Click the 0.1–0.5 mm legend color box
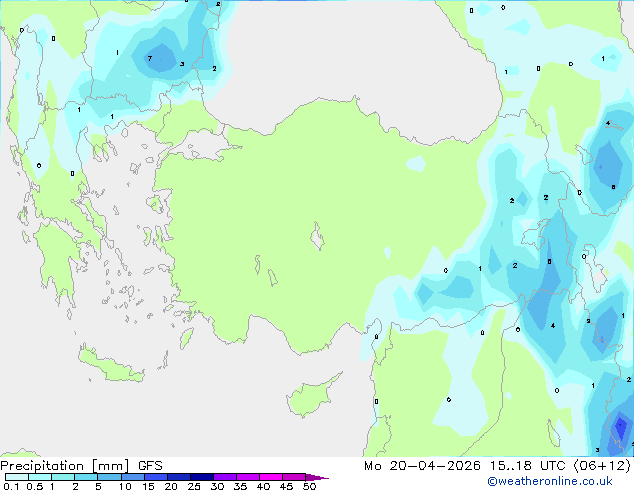634x490 pixels. pyautogui.click(x=17, y=477)
